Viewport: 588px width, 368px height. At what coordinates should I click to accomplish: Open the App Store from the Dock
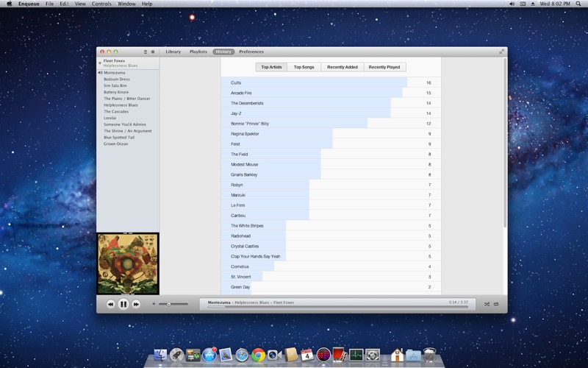(209, 355)
